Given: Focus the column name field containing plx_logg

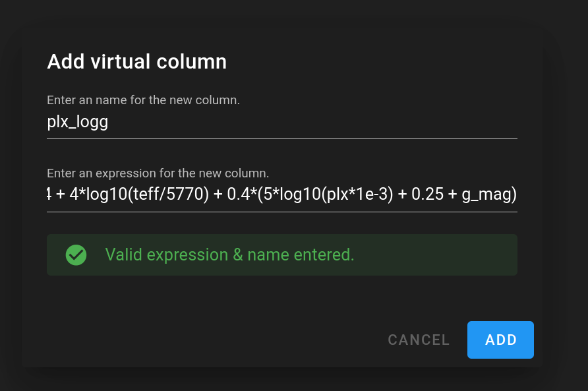Looking at the screenshot, I should coord(282,123).
